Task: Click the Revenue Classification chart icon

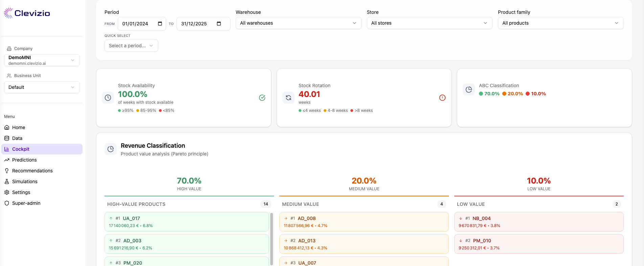Action: 111,149
